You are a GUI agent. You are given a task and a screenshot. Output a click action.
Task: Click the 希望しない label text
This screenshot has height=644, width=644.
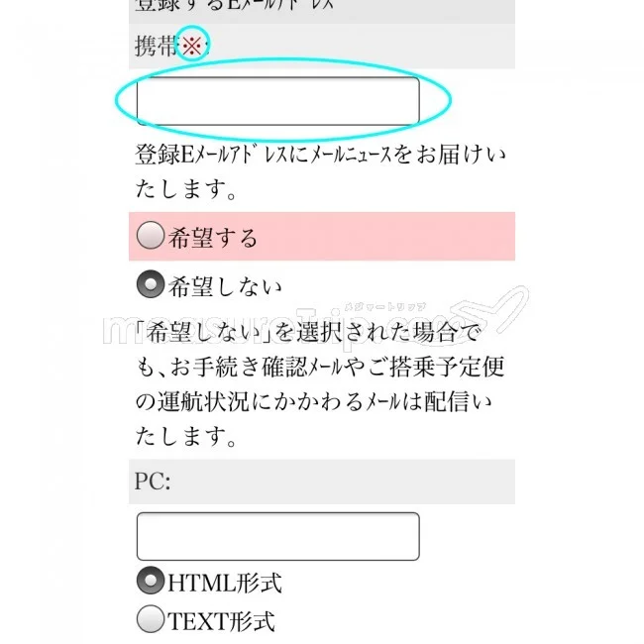click(x=226, y=286)
